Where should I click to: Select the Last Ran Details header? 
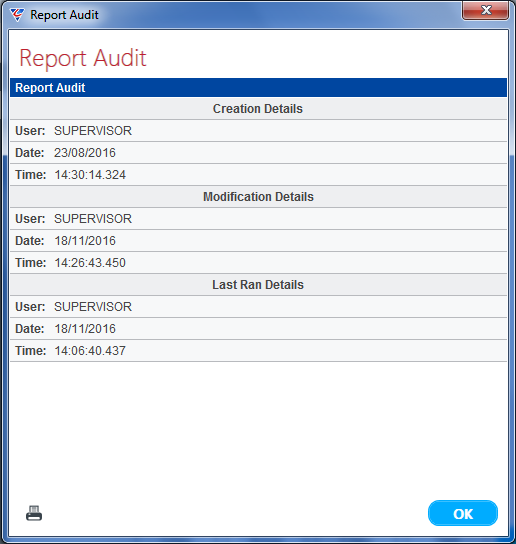tap(258, 284)
